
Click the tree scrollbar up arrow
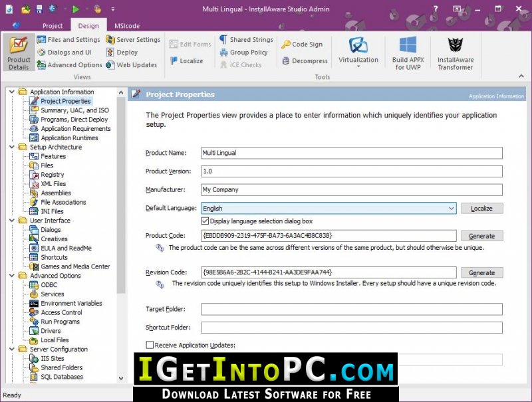[121, 92]
